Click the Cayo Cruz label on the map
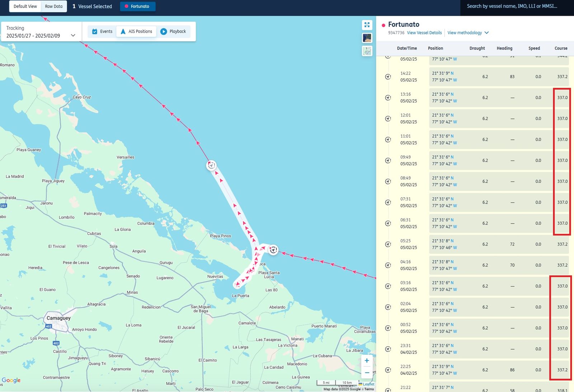Viewport: 574px width, 392px height. click(82, 97)
